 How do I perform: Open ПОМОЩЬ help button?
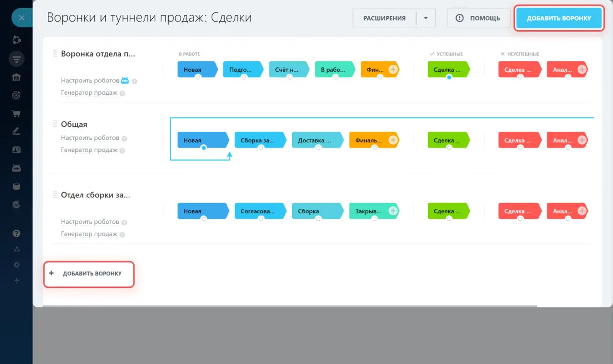[478, 18]
